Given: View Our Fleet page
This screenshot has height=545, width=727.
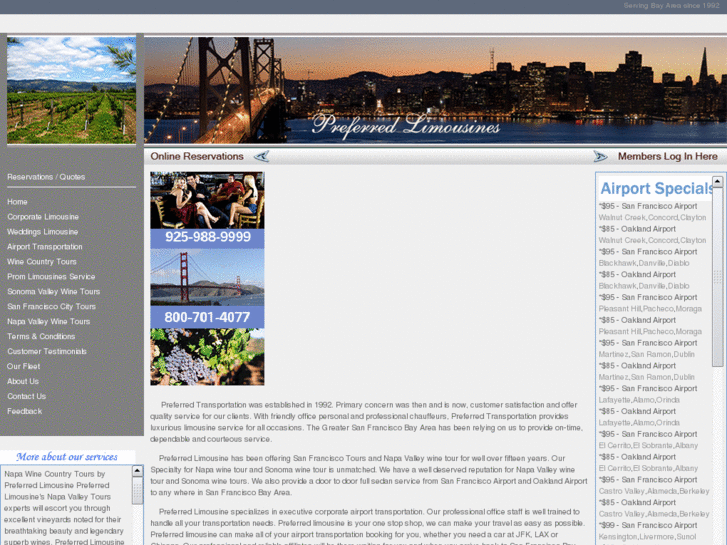Looking at the screenshot, I should click(23, 366).
